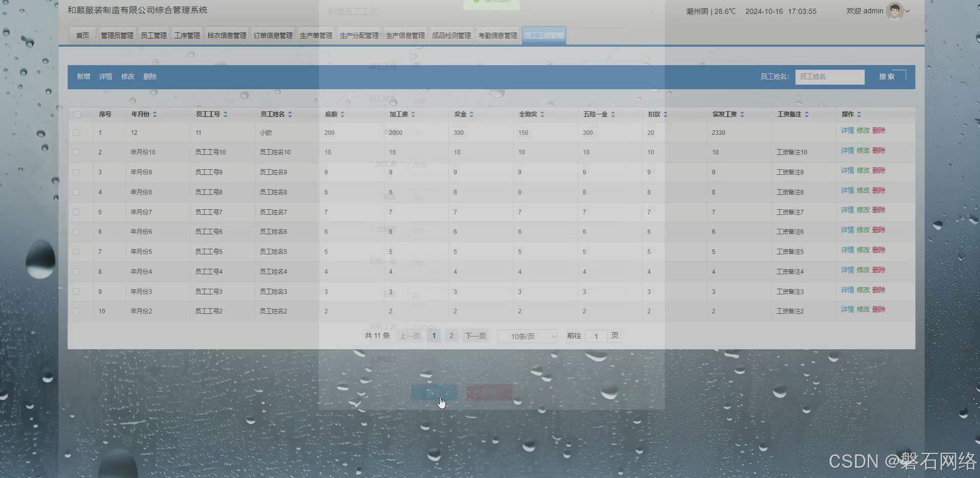
Task: Sort by 员工姓名 column arrows
Action: coord(290,114)
